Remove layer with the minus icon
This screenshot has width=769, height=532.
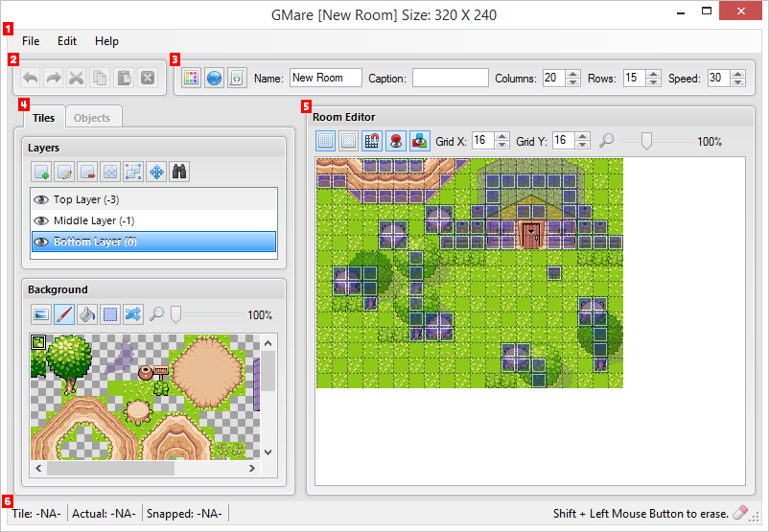[x=87, y=172]
